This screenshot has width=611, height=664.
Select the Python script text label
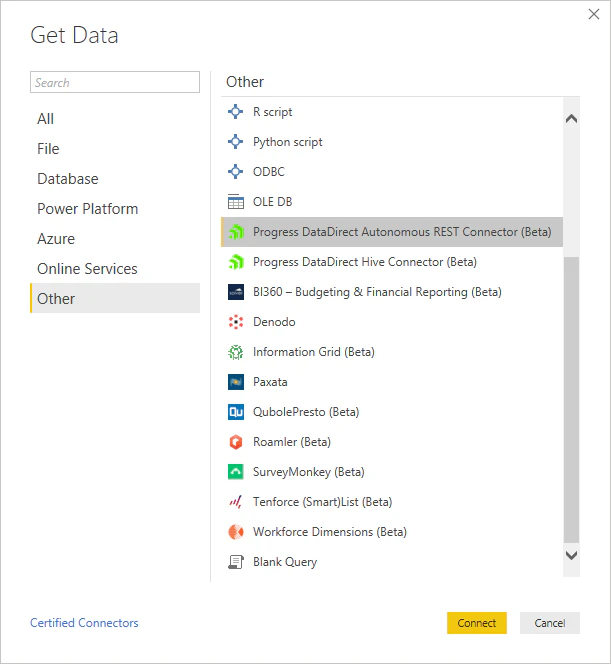click(288, 142)
